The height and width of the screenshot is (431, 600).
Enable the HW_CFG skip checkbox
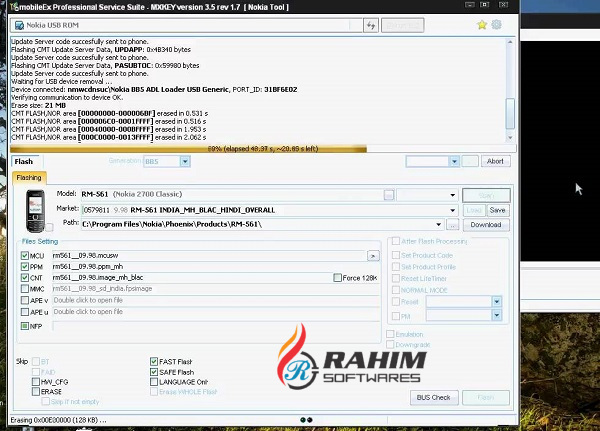coord(36,382)
